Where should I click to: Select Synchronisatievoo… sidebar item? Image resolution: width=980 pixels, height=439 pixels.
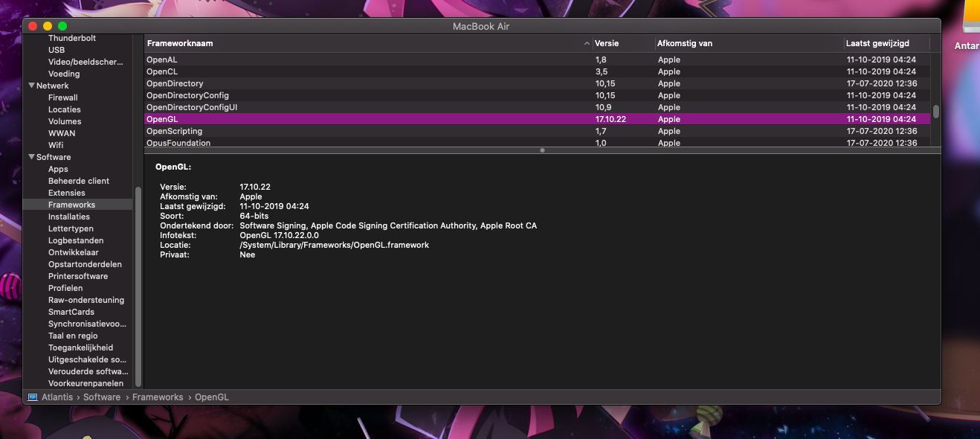[x=88, y=324]
